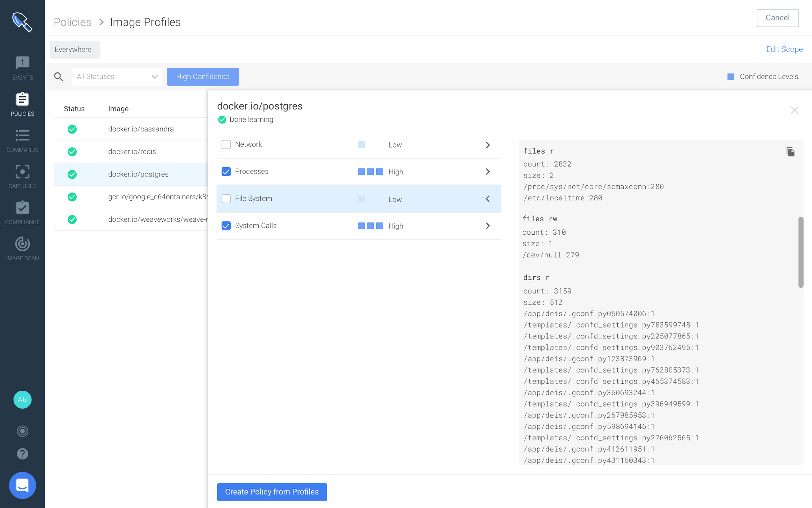Image resolution: width=812 pixels, height=508 pixels.
Task: Open the All Statuses dropdown
Action: click(117, 76)
